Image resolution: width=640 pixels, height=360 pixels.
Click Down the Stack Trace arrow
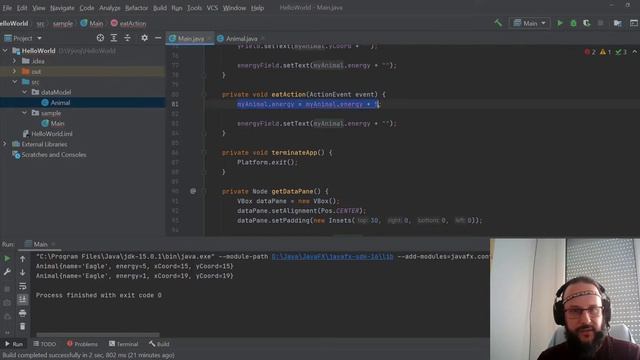pos(22,272)
